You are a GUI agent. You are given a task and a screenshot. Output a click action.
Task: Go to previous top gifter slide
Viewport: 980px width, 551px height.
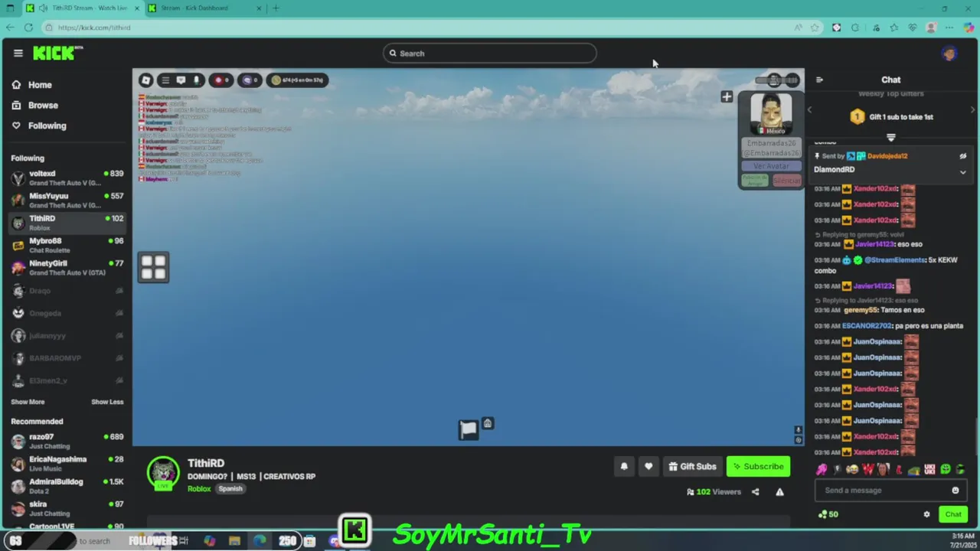coord(810,110)
